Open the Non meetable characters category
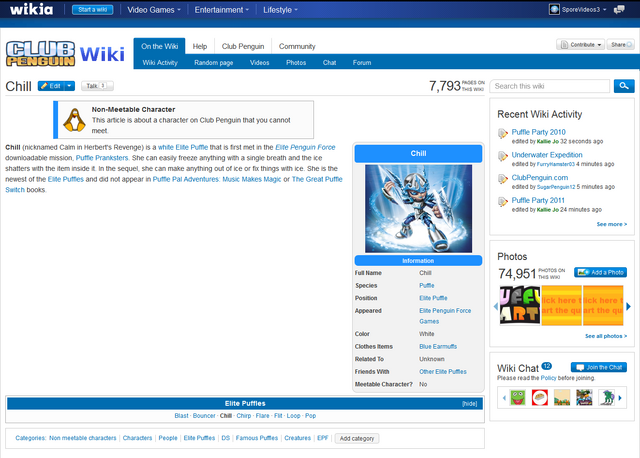The width and height of the screenshot is (640, 458). pos(82,438)
